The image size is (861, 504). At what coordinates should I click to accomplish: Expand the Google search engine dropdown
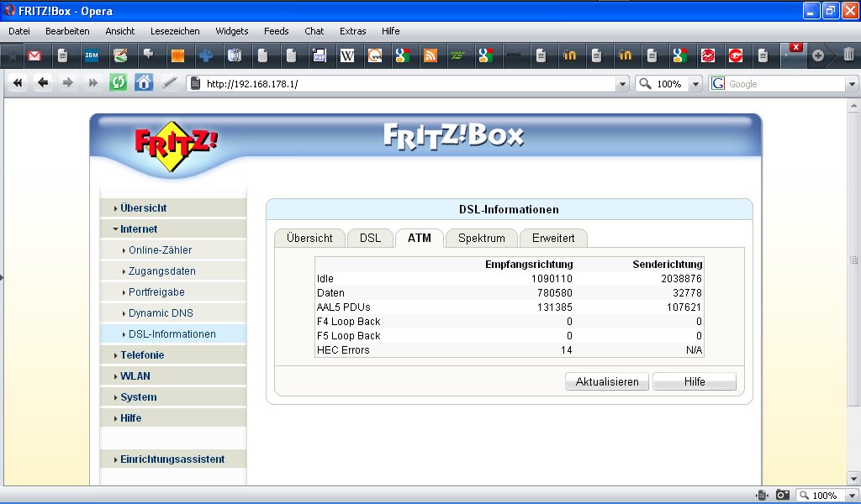[851, 84]
